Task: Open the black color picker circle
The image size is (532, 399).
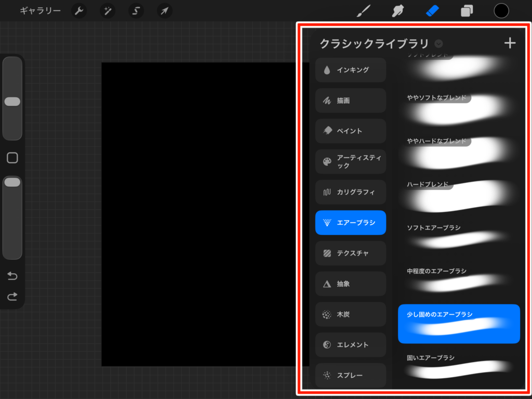Action: pos(501,11)
